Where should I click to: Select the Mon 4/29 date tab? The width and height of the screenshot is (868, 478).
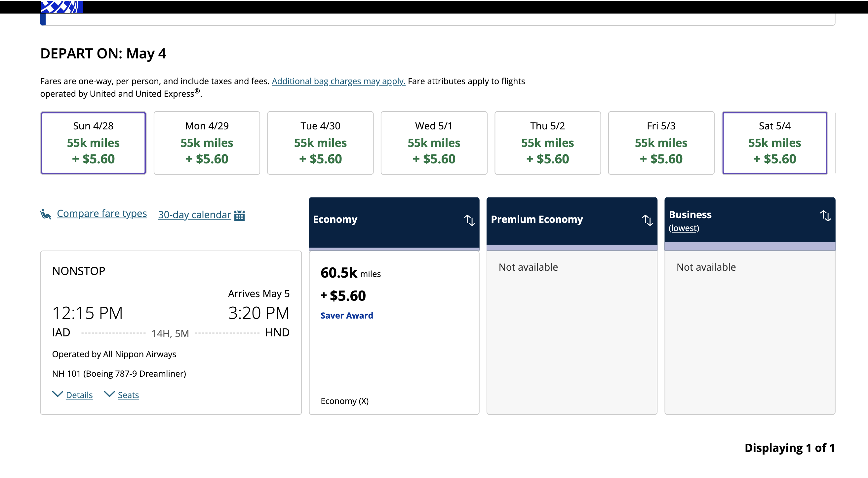[x=207, y=143]
